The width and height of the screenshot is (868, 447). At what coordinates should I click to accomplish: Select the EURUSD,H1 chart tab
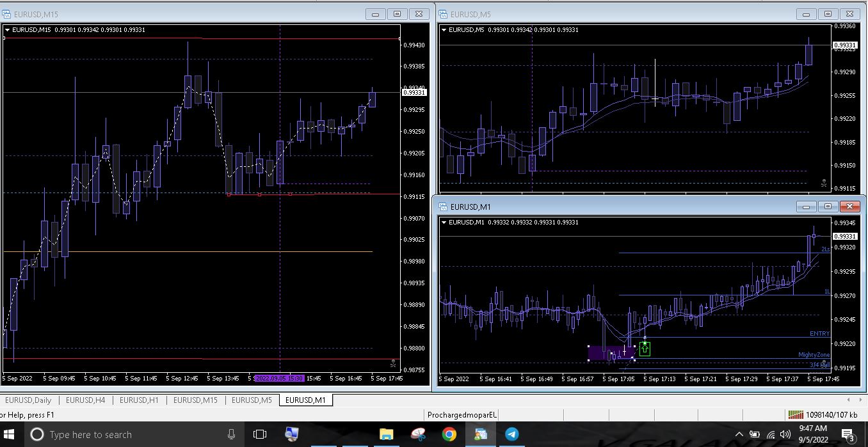[139, 400]
